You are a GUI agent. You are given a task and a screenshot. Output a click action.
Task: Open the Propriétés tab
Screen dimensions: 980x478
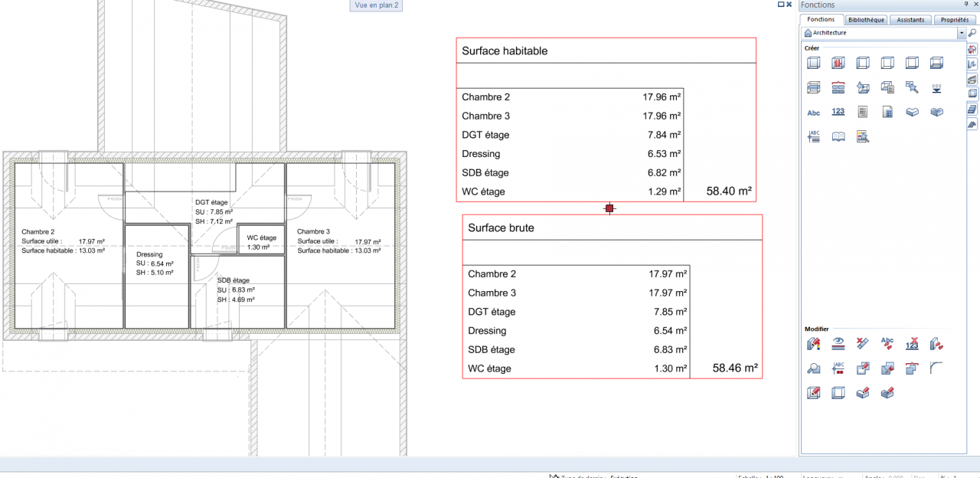pyautogui.click(x=955, y=20)
